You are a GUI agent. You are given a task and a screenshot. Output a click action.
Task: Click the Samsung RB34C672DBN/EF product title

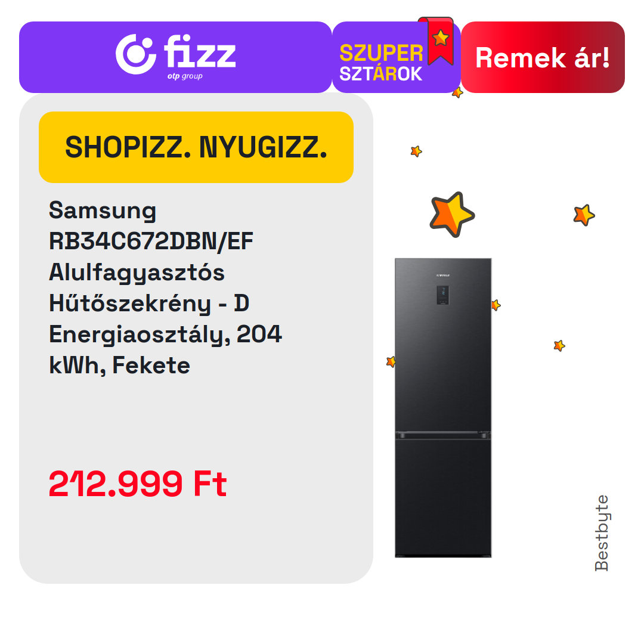click(165, 287)
